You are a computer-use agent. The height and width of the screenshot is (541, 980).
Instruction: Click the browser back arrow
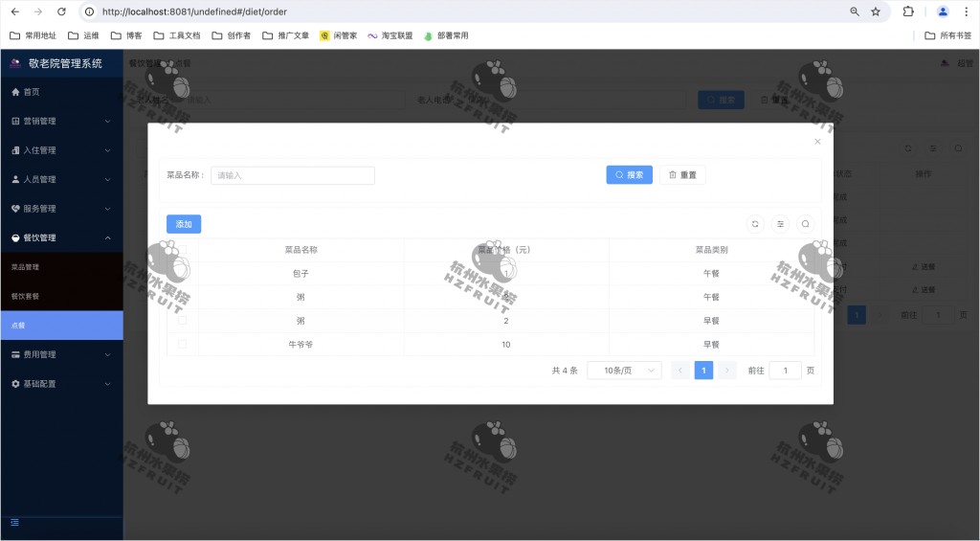(x=15, y=11)
